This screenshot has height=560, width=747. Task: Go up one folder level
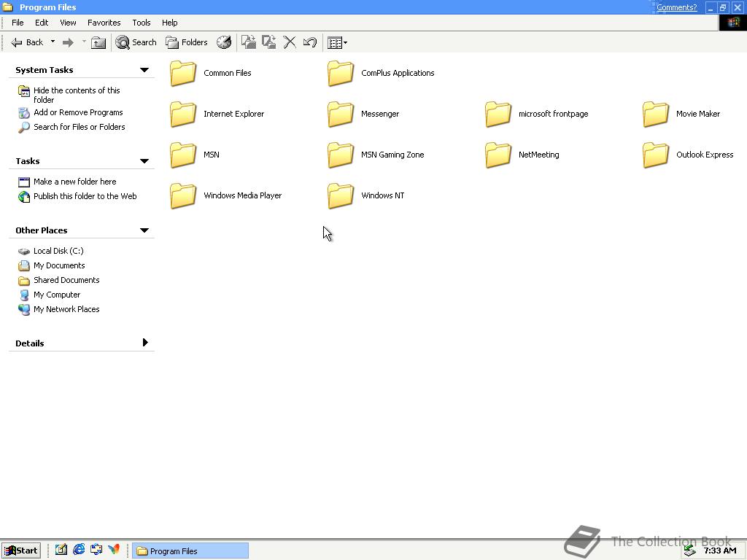[x=98, y=42]
